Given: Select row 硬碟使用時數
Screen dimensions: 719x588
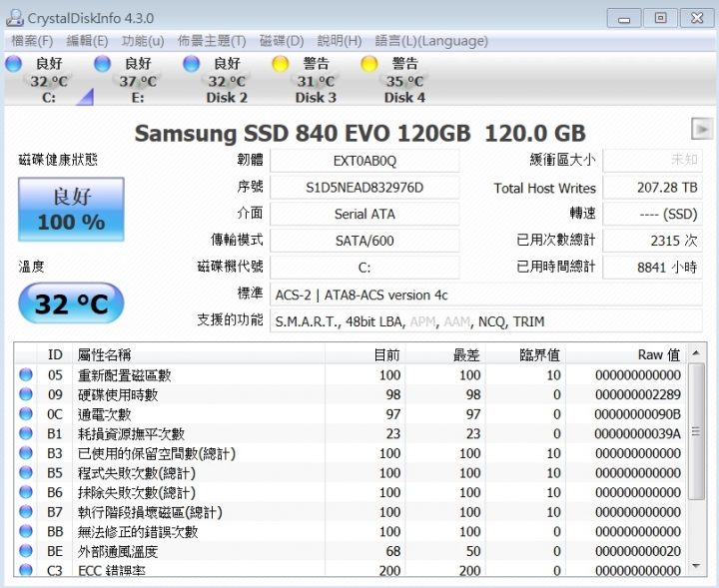Looking at the screenshot, I should click(351, 394).
